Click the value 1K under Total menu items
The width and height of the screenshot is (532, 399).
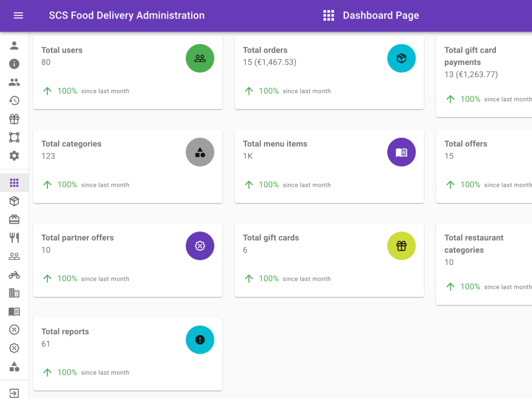click(x=248, y=156)
